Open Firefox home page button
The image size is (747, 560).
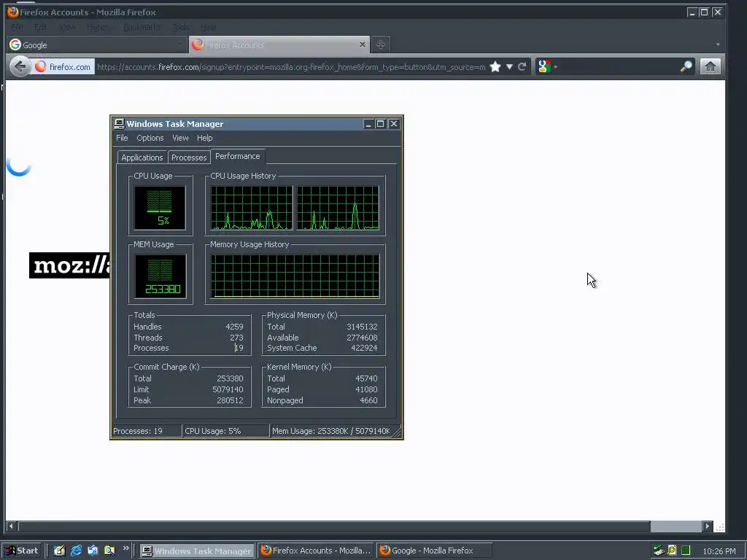point(711,66)
